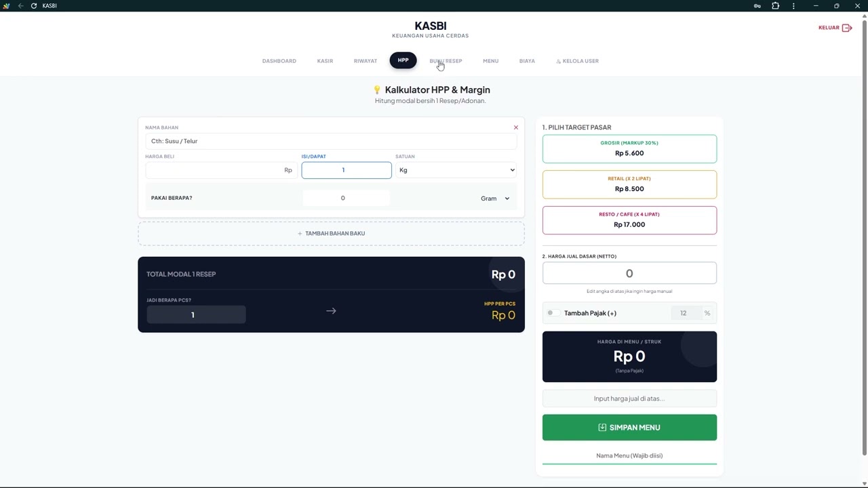Screen dimensions: 868x488
Task: Click the Nama Menu (Wajib diisi) field
Action: pyautogui.click(x=629, y=455)
